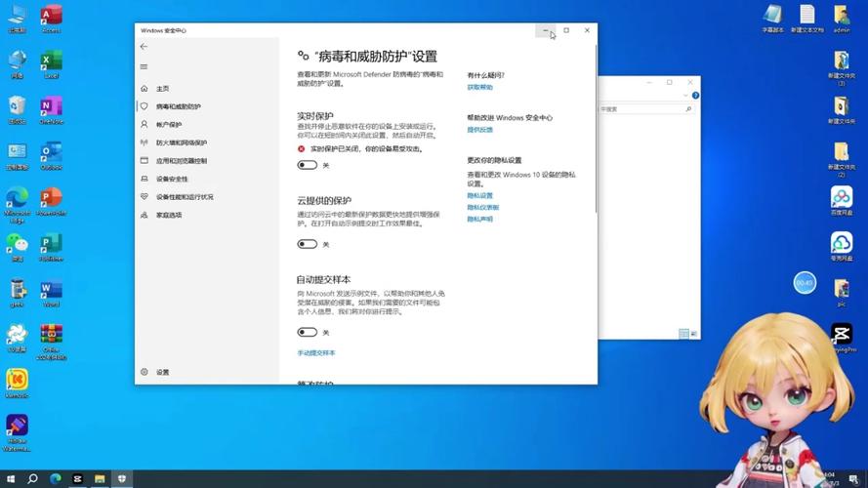The height and width of the screenshot is (488, 868).
Task: Open the notification center icon
Action: tap(853, 479)
